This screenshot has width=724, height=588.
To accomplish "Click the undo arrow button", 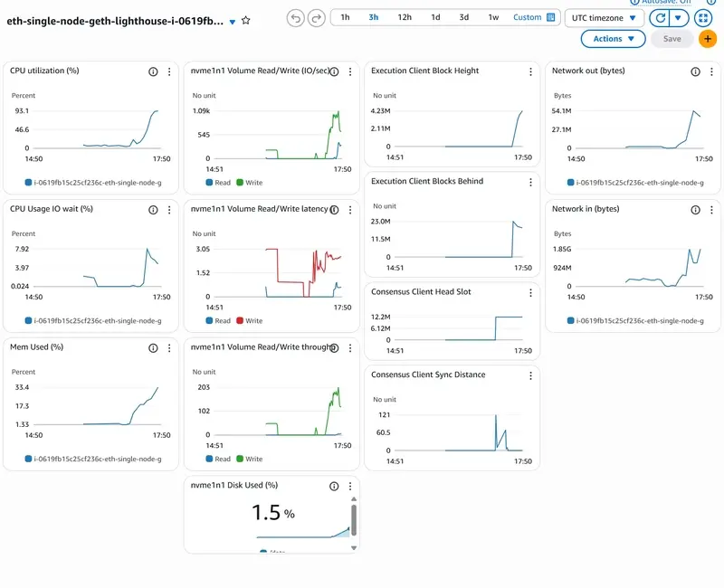I will [295, 18].
